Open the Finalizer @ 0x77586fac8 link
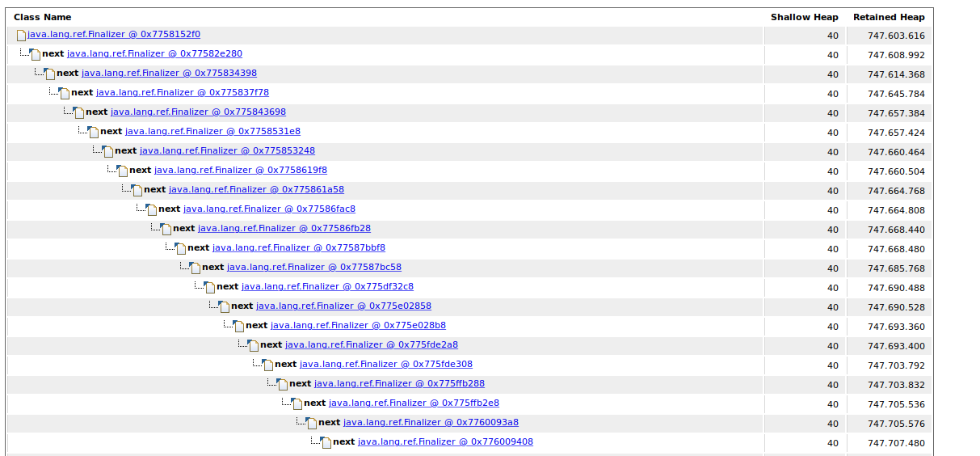 269,209
